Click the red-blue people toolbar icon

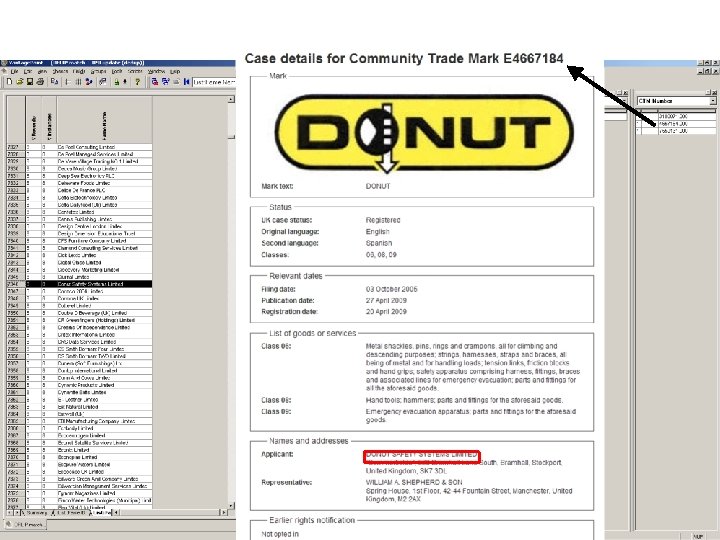point(89,82)
